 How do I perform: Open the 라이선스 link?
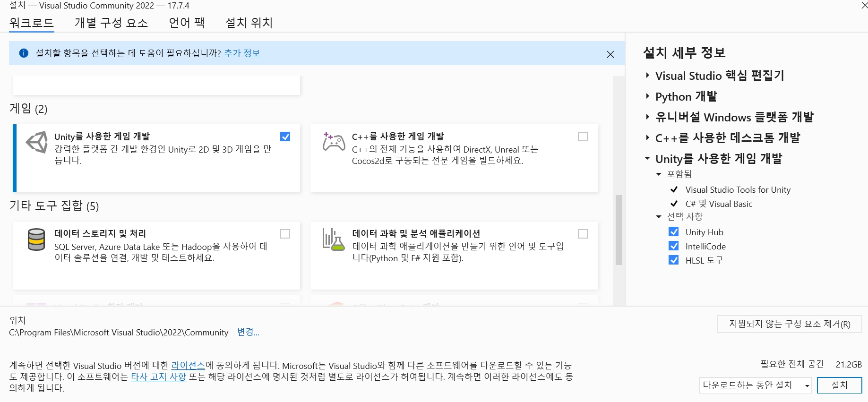click(188, 365)
